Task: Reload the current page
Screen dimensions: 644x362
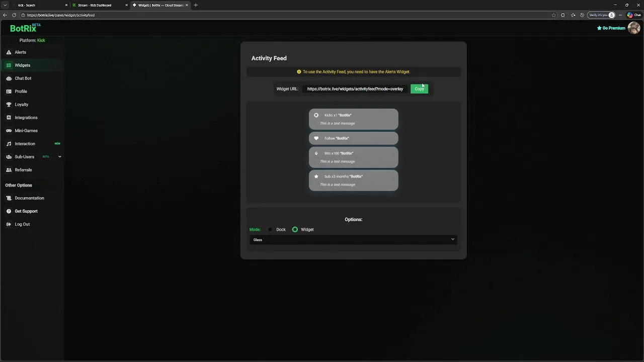Action: pyautogui.click(x=14, y=15)
